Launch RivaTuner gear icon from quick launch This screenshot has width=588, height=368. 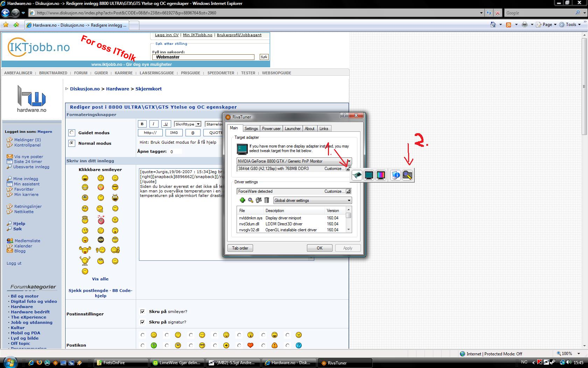pos(55,363)
